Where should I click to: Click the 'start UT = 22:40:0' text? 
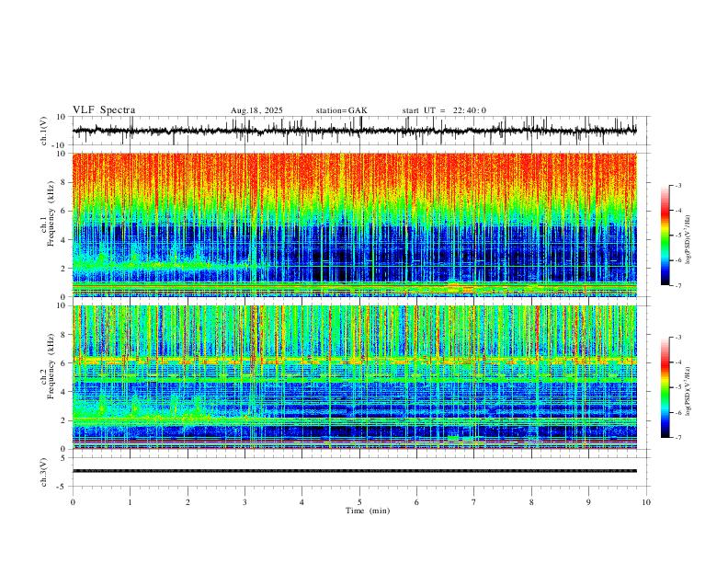coord(444,110)
